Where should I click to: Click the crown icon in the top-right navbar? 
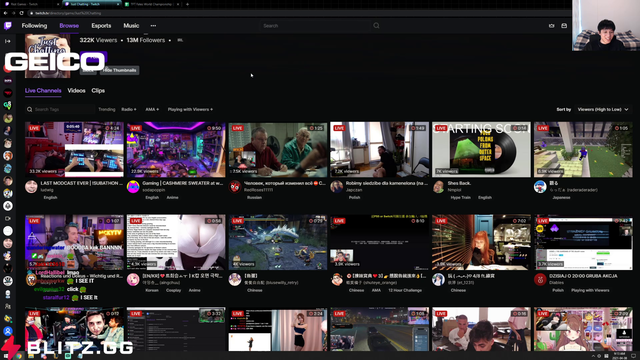click(x=551, y=26)
